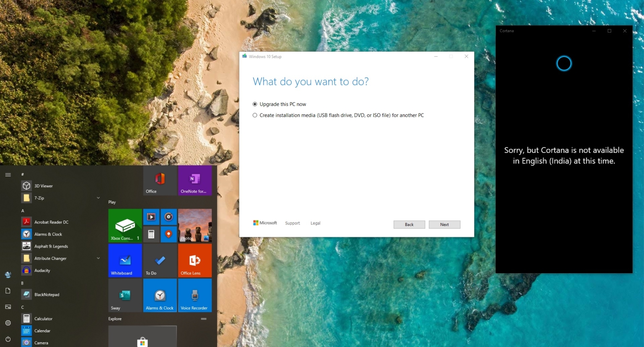Expand the Attribute Changer entry

coord(98,258)
